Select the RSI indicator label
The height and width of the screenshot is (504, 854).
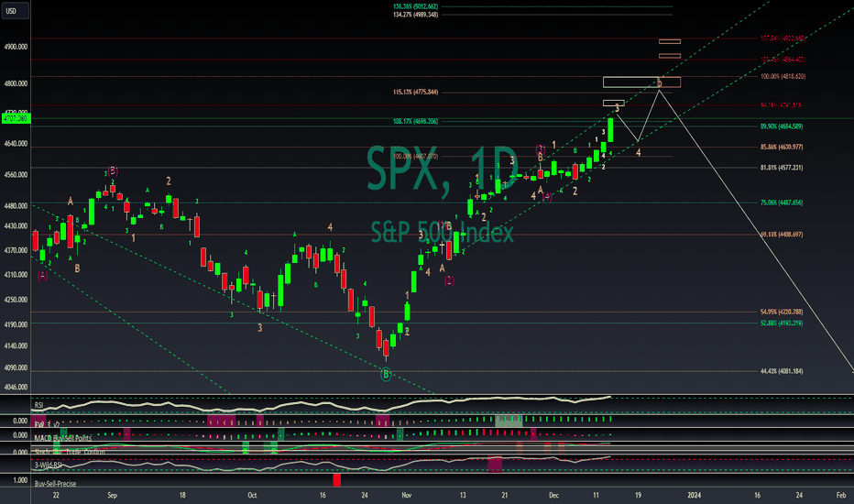pyautogui.click(x=38, y=405)
